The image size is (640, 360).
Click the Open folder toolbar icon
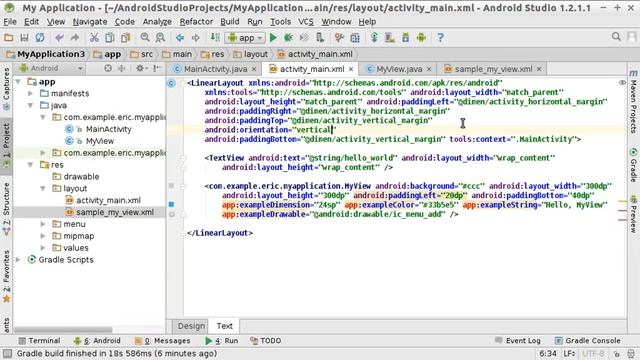(x=9, y=38)
